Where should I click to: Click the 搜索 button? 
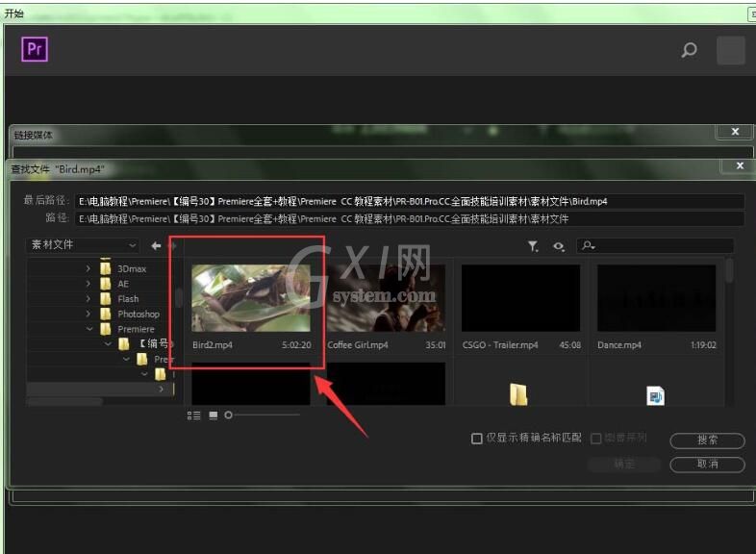click(x=707, y=441)
